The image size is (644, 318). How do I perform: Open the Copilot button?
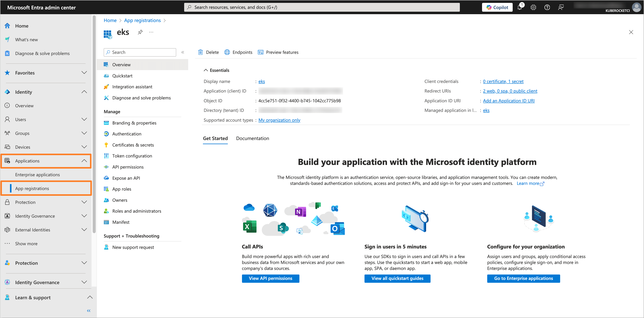point(497,7)
